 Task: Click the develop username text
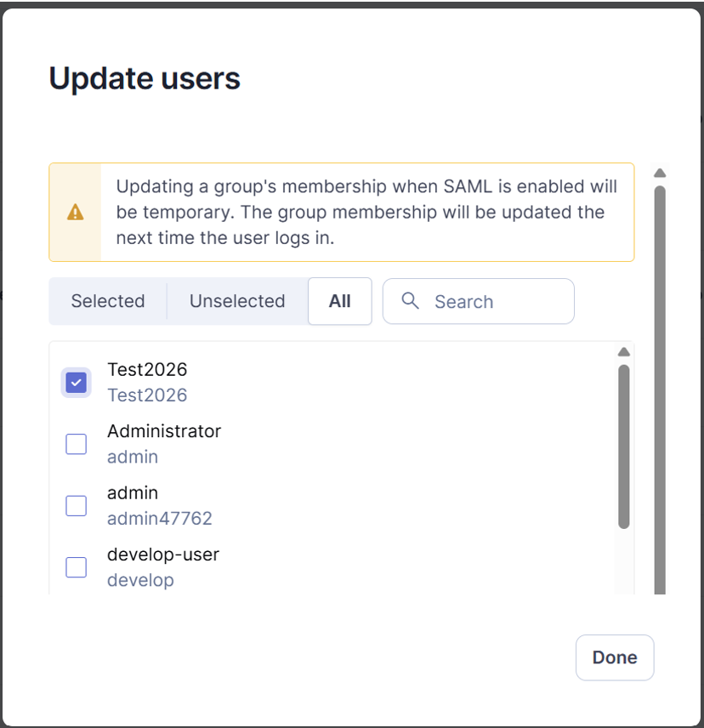point(140,580)
